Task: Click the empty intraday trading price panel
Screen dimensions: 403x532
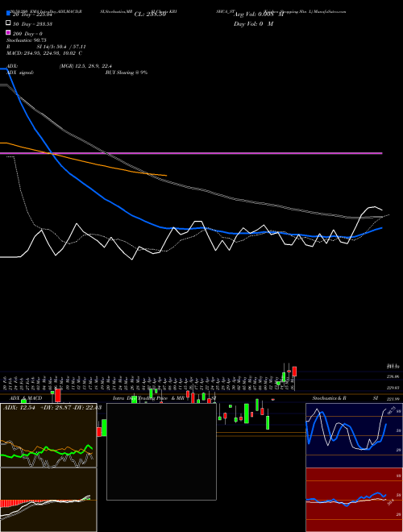Action: [161, 451]
